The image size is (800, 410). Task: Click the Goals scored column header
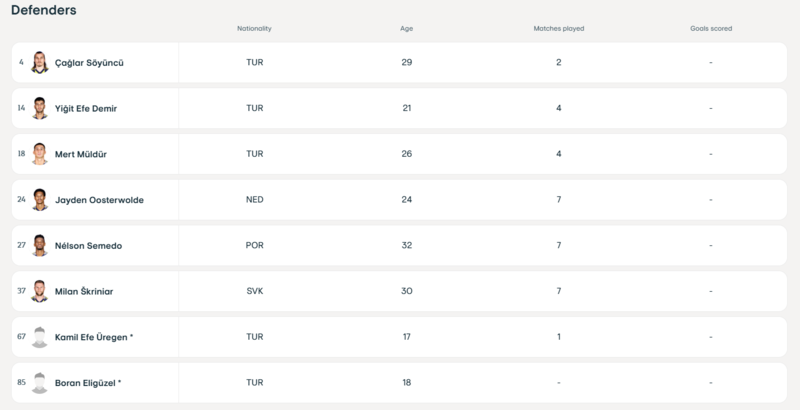(x=711, y=28)
